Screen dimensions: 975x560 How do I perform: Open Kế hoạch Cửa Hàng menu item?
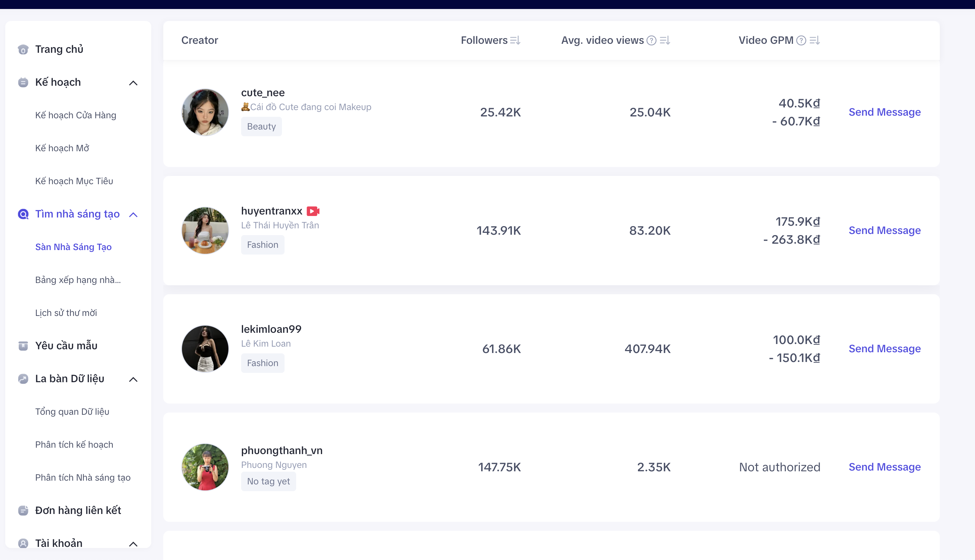75,115
